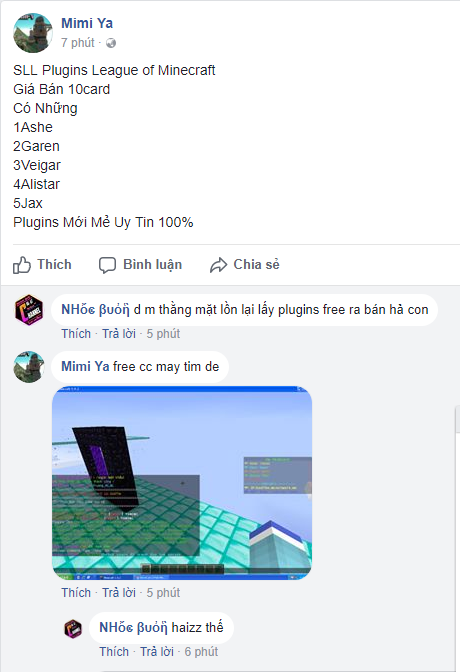Open Mimi Ya name in comment bubble
This screenshot has height=672, width=460.
(x=85, y=366)
